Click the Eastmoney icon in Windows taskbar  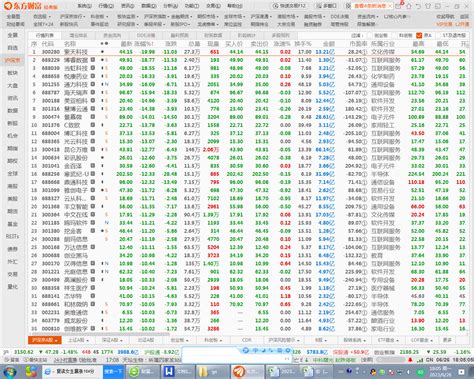239,371
